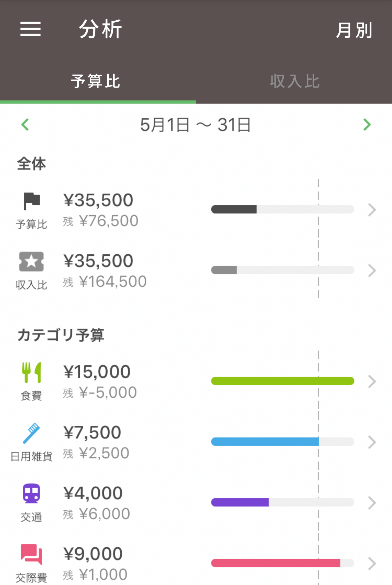
Task: Go to previous month with left arrow
Action: (25, 125)
